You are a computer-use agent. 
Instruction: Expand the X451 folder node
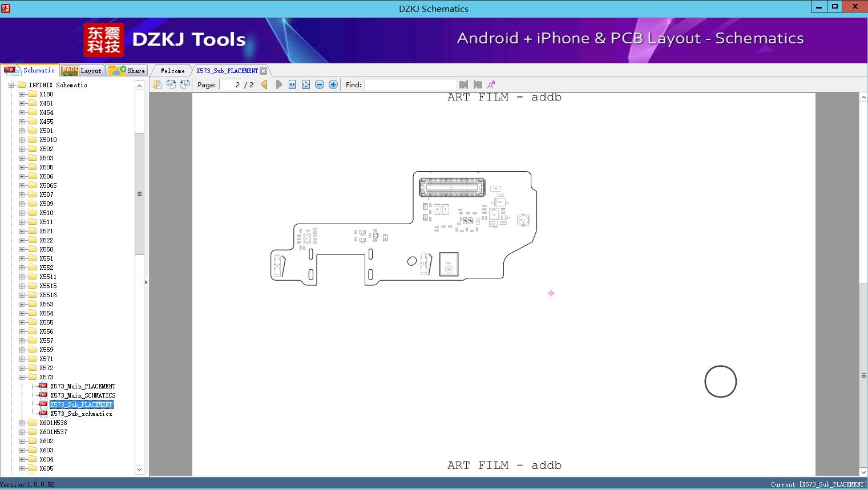21,103
